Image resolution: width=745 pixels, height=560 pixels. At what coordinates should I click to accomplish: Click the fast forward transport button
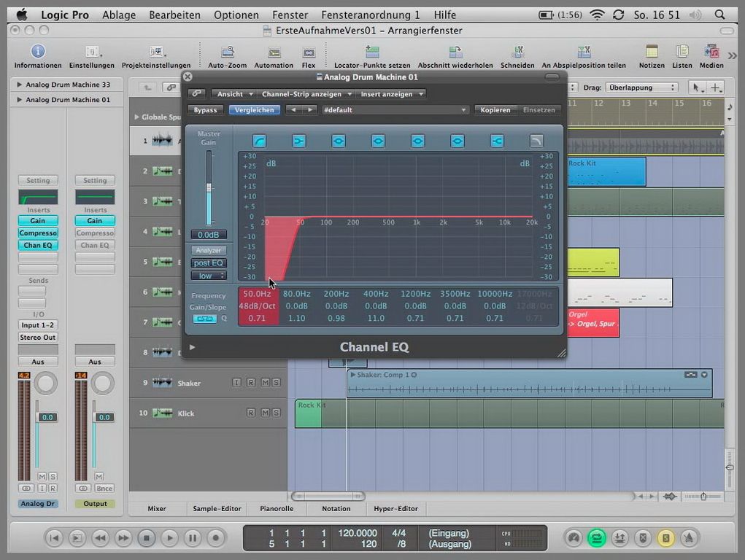pos(123,538)
